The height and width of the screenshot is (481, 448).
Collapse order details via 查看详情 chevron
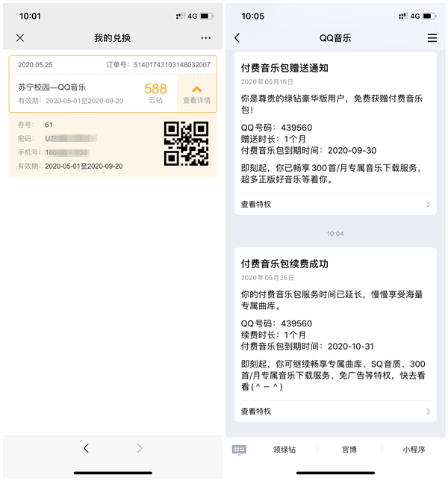coord(197,93)
